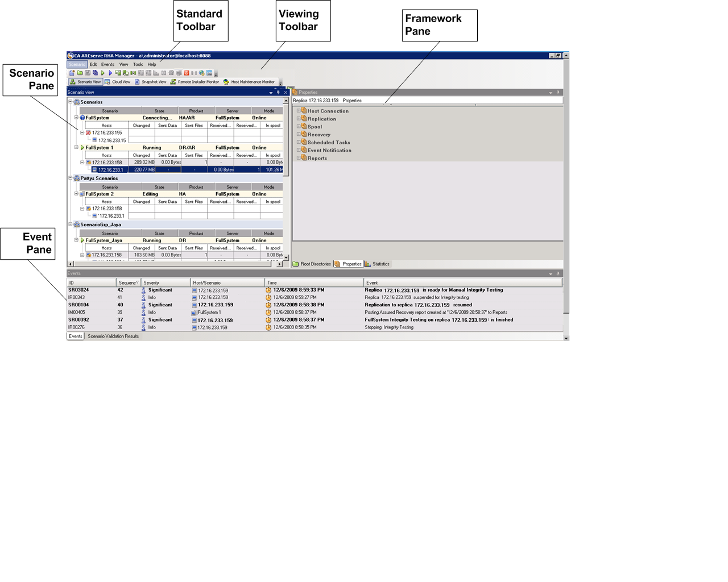This screenshot has height=582, width=728.
Task: Open the Events menu
Action: pyautogui.click(x=108, y=64)
